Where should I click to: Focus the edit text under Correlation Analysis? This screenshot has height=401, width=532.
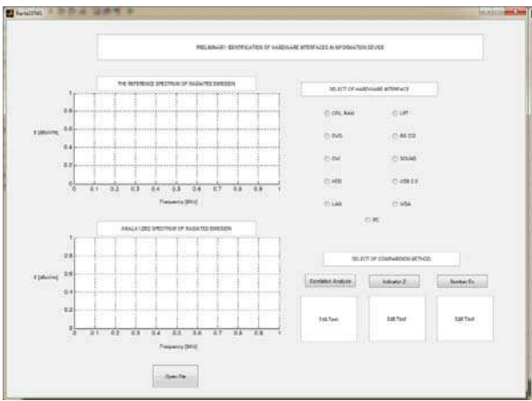[x=328, y=319]
